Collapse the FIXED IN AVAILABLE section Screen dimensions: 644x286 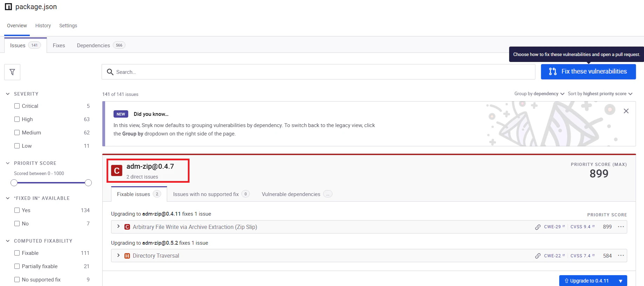point(8,198)
